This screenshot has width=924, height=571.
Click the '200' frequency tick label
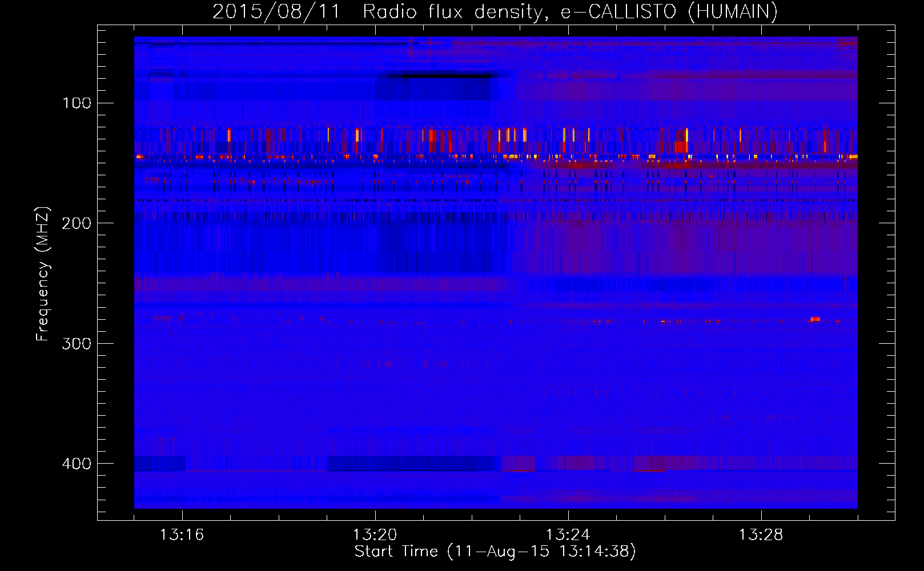(77, 223)
